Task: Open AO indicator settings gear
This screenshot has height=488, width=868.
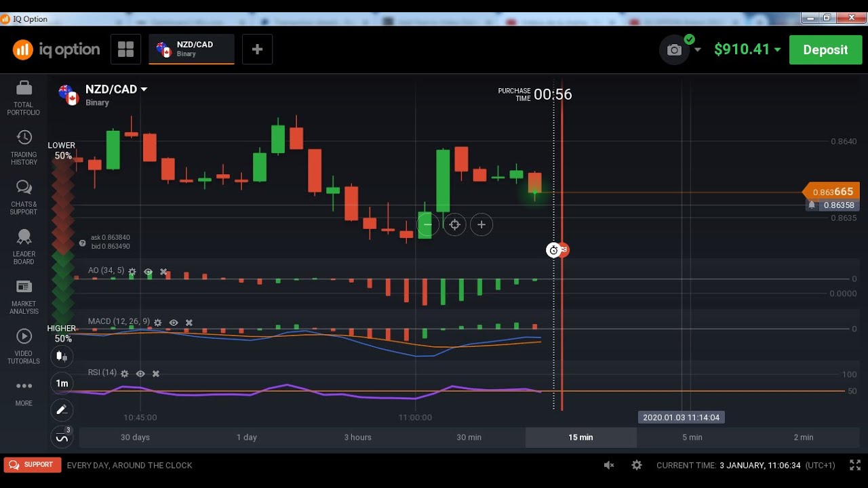Action: (132, 272)
